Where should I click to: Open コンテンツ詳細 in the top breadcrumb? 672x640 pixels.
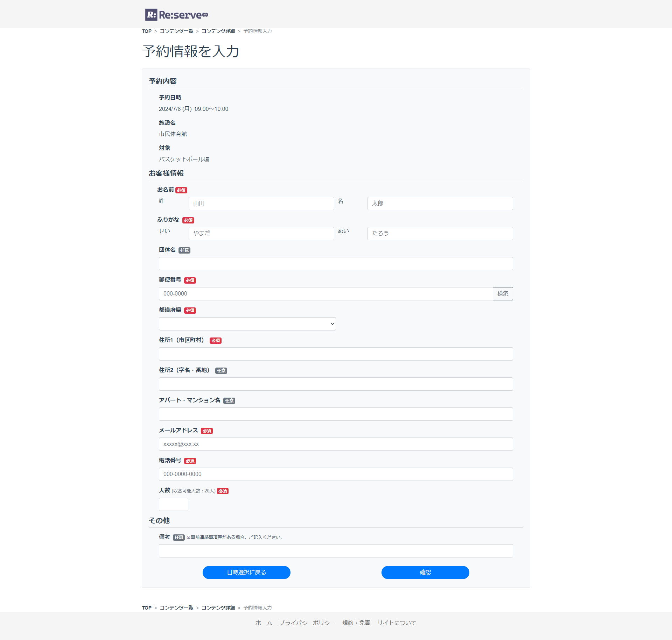[x=218, y=31]
